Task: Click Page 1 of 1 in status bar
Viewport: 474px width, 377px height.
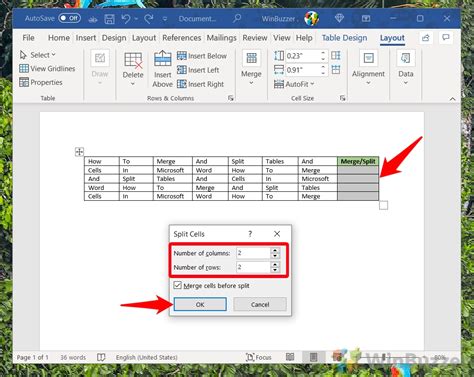Action: click(33, 357)
